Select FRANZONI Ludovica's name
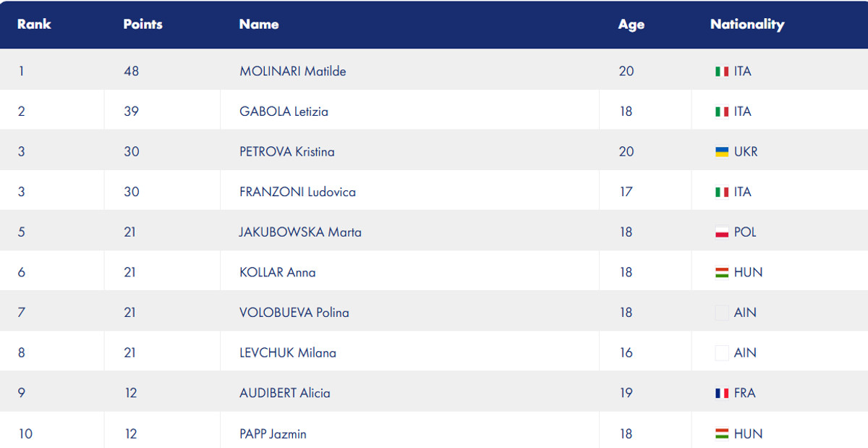Screen dimensions: 868x448 coord(297,192)
